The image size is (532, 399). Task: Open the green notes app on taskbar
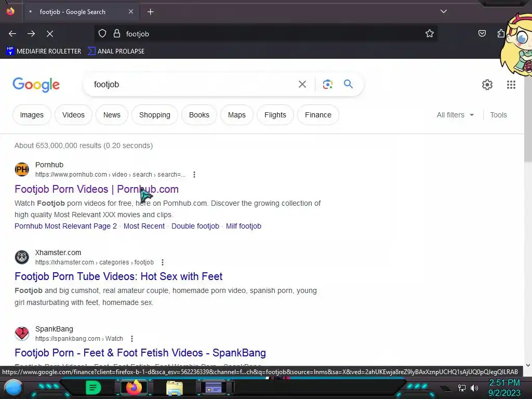(94, 388)
